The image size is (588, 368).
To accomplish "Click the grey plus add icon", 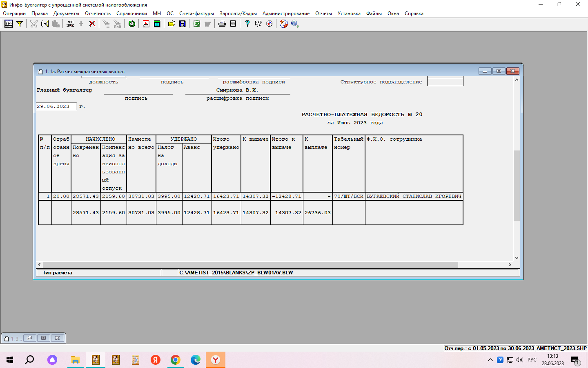I will click(81, 24).
